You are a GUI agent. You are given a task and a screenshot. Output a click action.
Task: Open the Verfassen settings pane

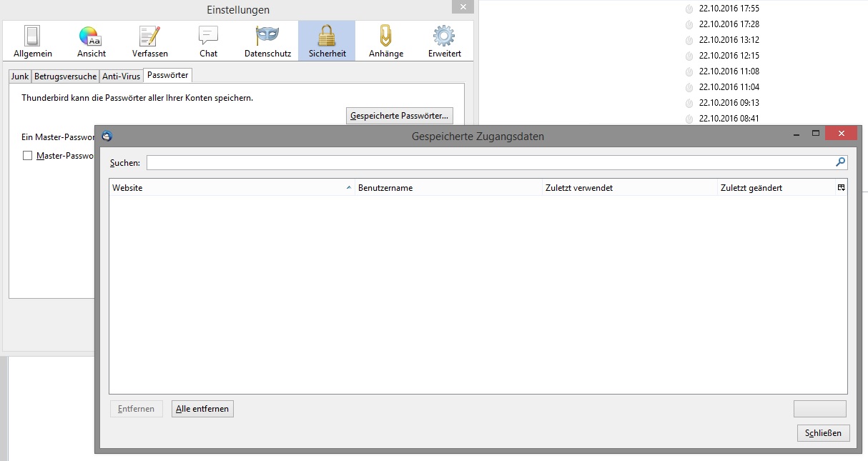(x=150, y=41)
